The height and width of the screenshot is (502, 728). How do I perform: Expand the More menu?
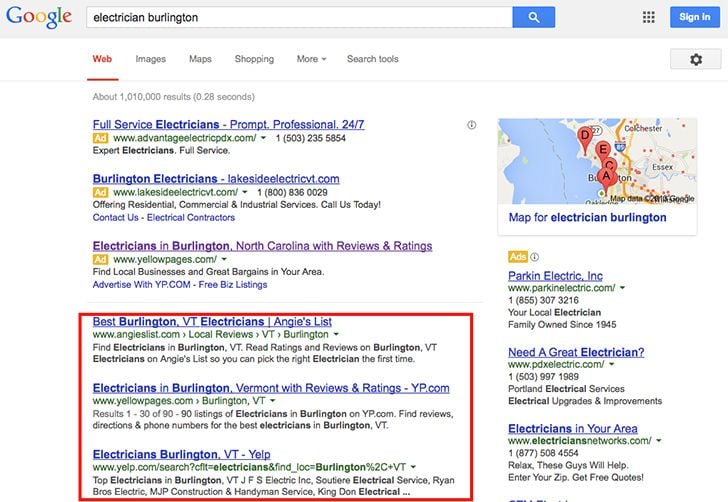tap(312, 59)
